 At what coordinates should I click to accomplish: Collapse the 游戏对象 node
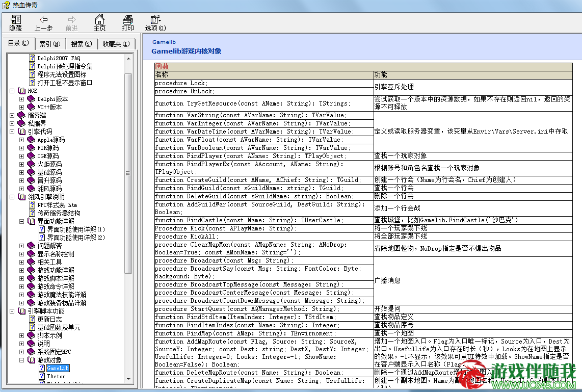pos(21,360)
